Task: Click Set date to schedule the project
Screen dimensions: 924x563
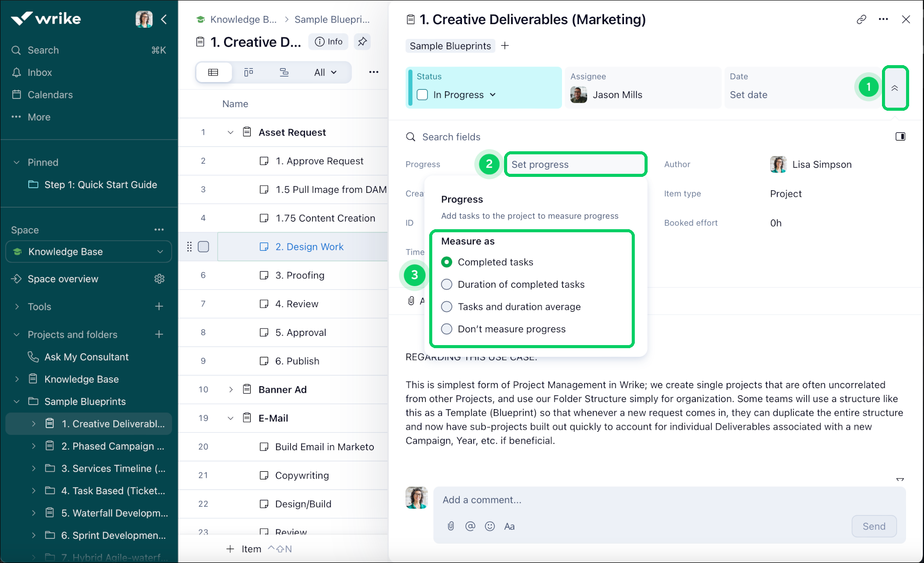Action: point(749,94)
